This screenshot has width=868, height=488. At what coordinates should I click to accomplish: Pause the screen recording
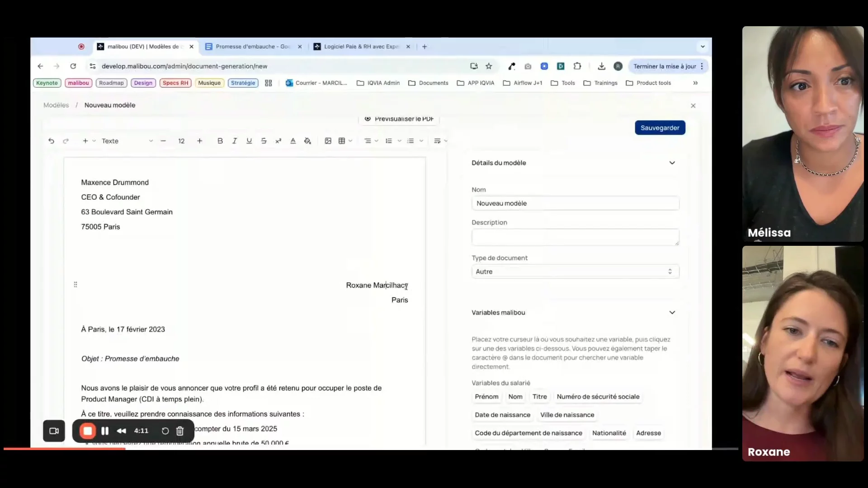(105, 431)
